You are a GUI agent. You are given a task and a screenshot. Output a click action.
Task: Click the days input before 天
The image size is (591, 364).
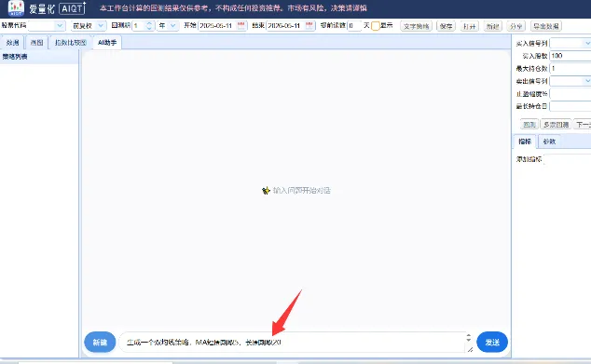pos(354,25)
